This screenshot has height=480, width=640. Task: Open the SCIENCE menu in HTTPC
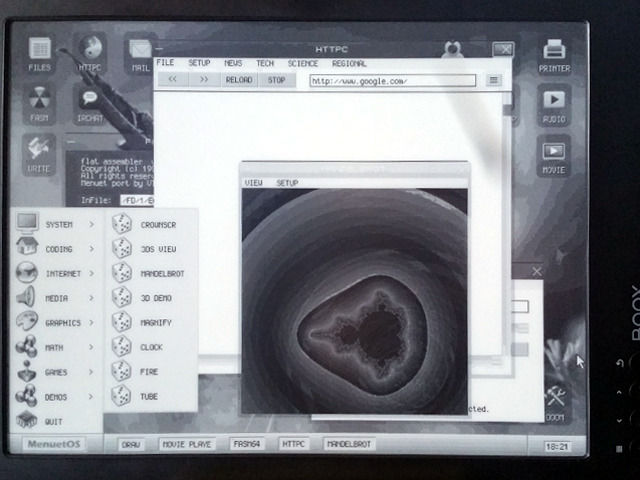[x=302, y=64]
